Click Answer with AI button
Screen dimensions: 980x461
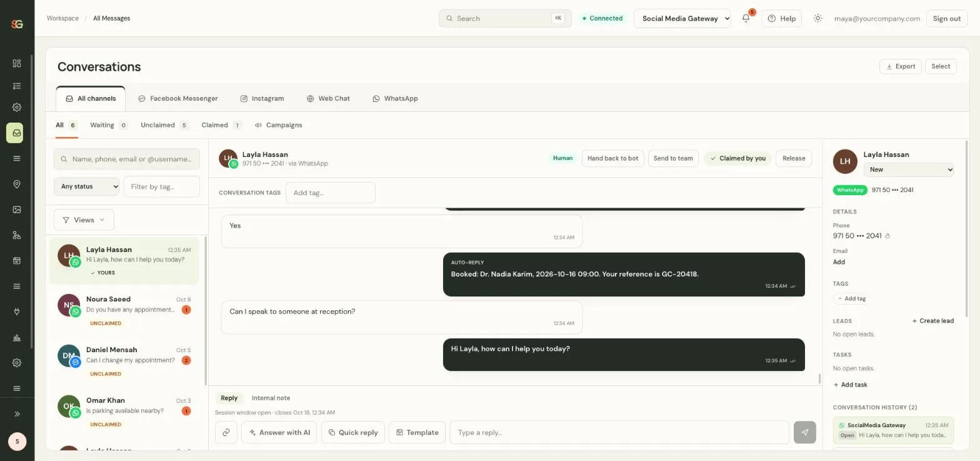pyautogui.click(x=279, y=432)
